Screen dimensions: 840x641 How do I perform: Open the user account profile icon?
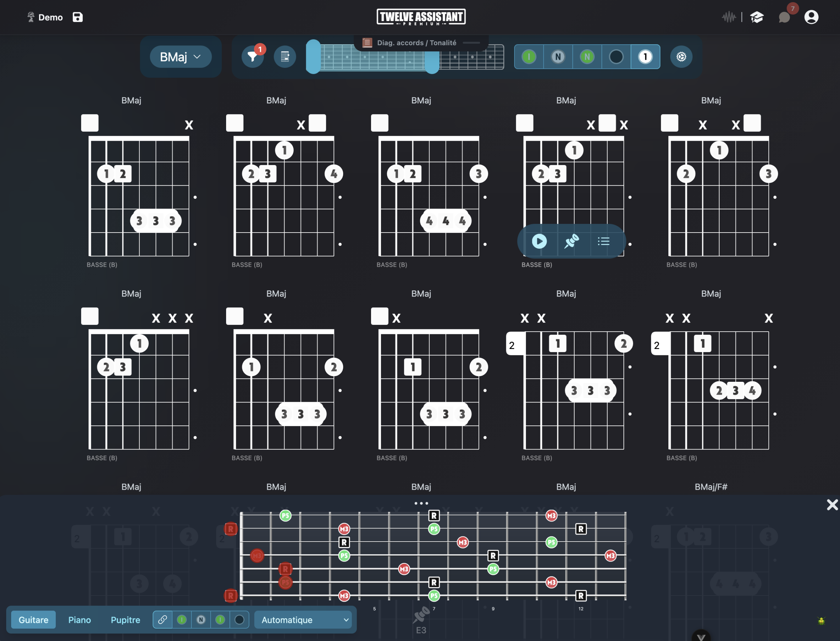[811, 17]
